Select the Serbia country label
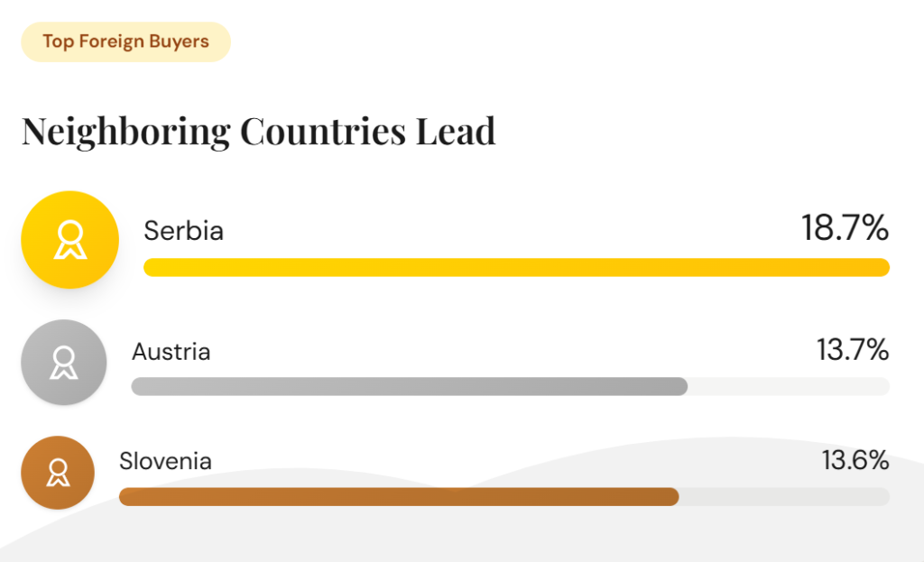Viewport: 924px width, 562px height. click(183, 231)
